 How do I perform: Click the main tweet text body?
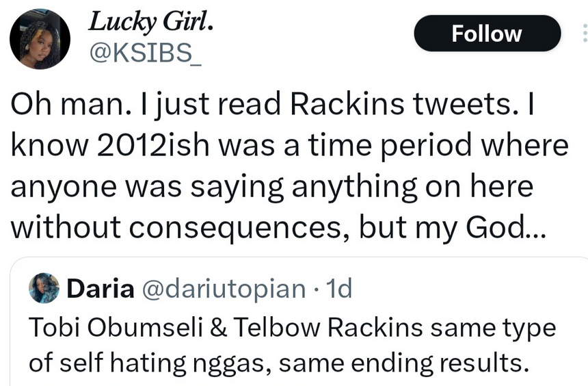[287, 166]
